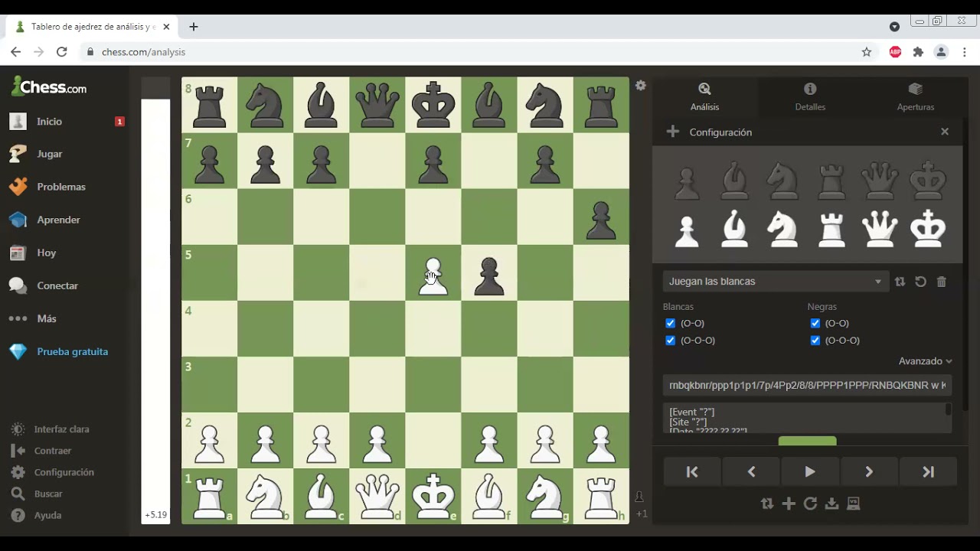This screenshot has height=551, width=980.
Task: Toggle black kingside castling (O-O)
Action: [815, 323]
